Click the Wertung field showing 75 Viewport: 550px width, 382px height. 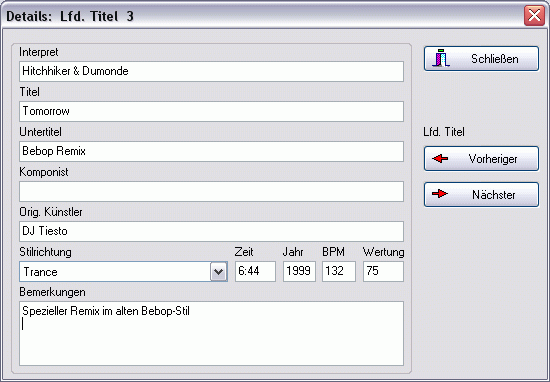(x=383, y=272)
